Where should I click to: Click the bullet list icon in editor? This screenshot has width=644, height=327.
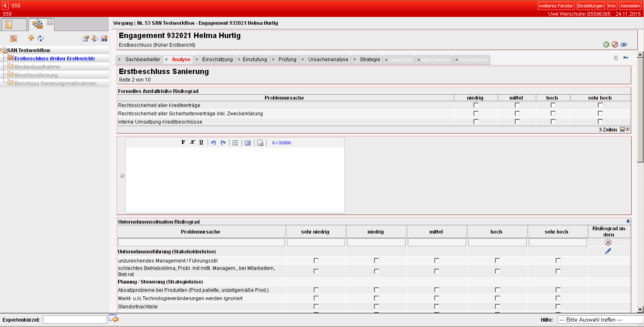235,143
